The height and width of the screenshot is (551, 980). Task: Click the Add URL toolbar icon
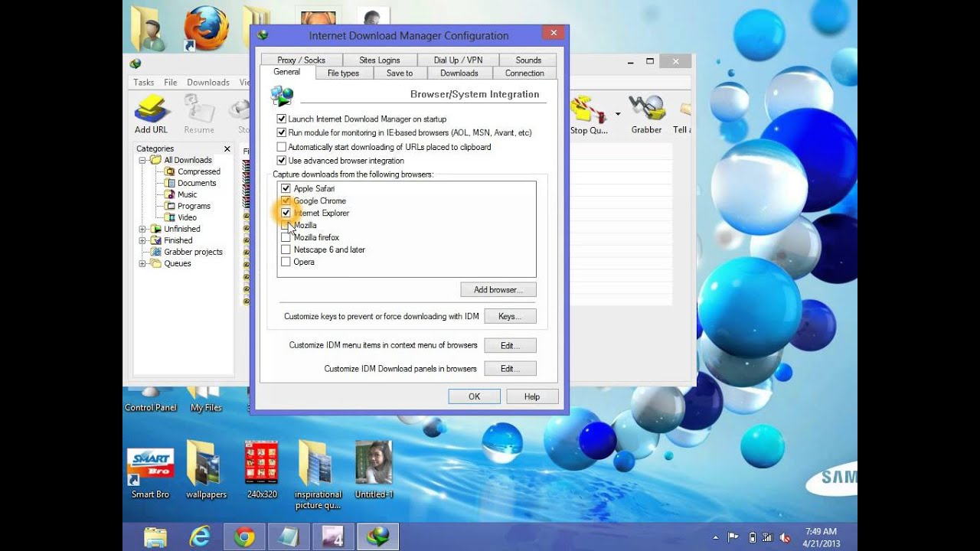coord(151,115)
